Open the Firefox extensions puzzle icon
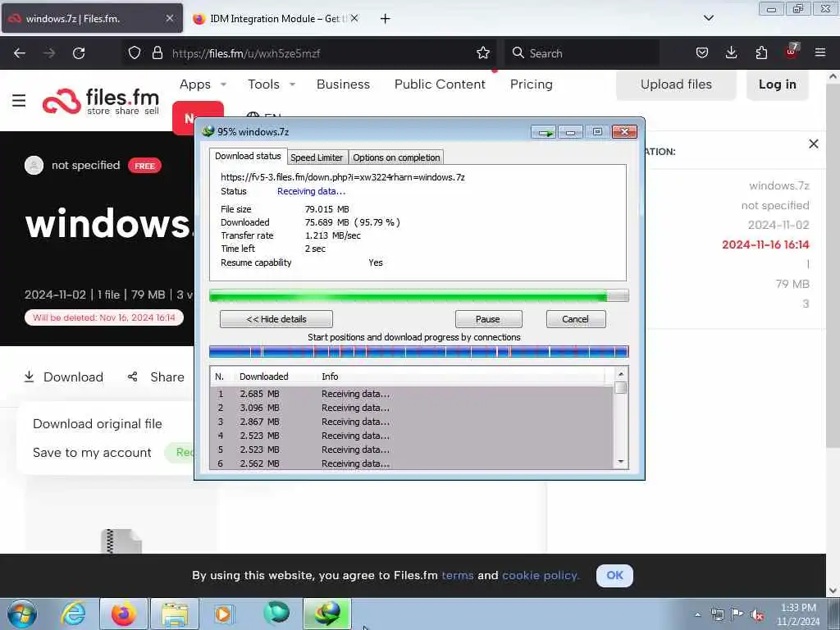Screen dimensions: 840x630 tap(761, 53)
